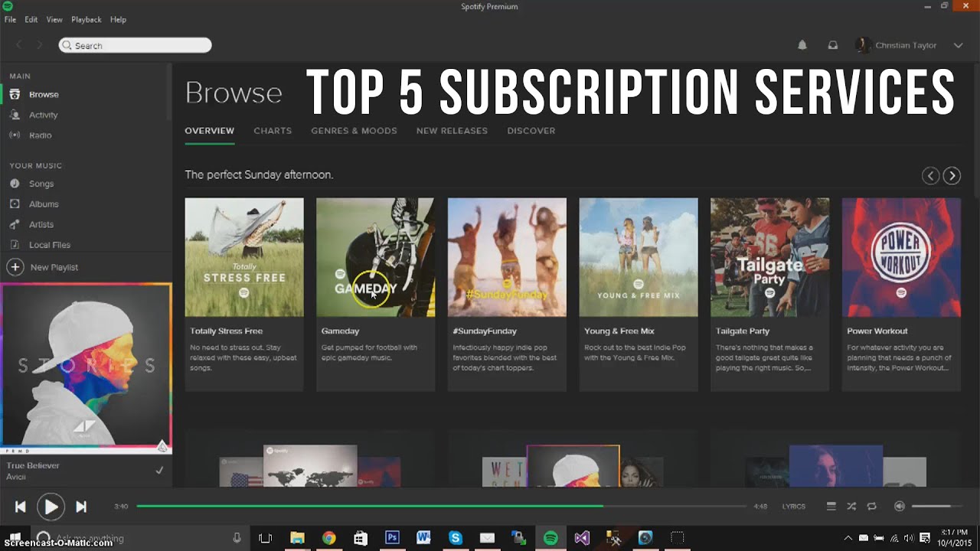The width and height of the screenshot is (980, 551).
Task: Skip to next track
Action: [81, 507]
